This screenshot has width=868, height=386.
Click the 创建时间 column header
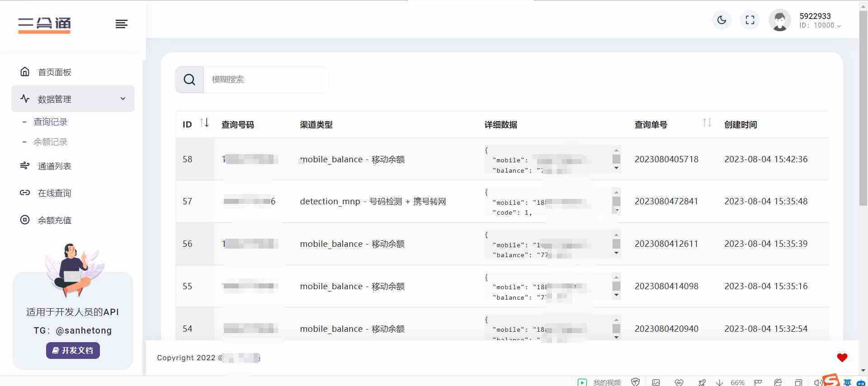coord(741,125)
